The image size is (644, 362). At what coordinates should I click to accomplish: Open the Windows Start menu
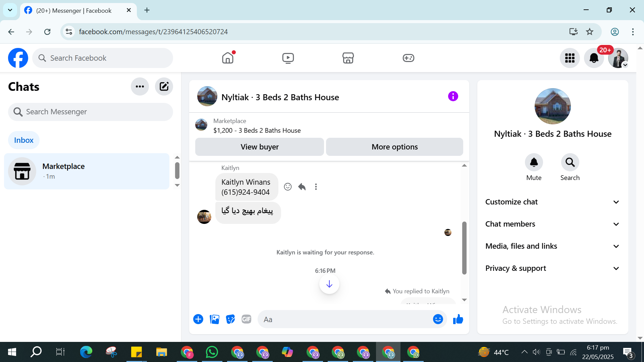(12, 352)
